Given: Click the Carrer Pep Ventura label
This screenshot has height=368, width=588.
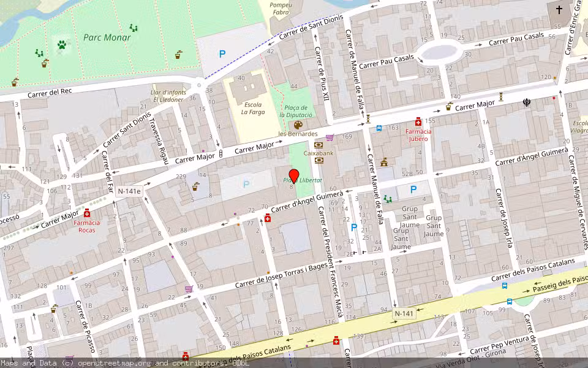Looking at the screenshot, I should click(x=500, y=345).
